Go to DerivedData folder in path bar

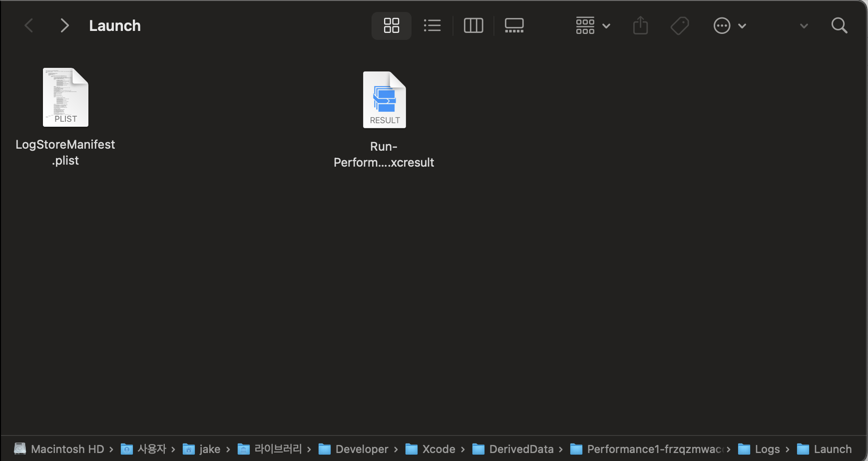pyautogui.click(x=513, y=449)
